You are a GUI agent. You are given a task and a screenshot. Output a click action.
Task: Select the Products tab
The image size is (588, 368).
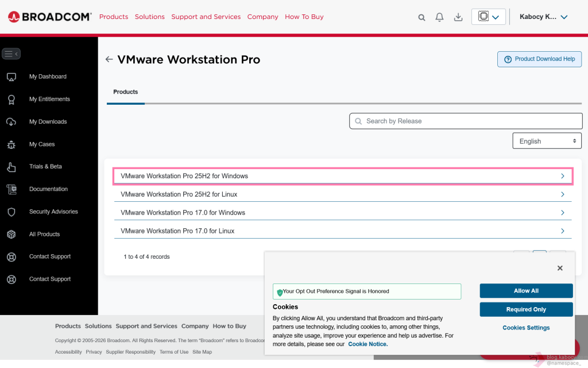tap(126, 92)
